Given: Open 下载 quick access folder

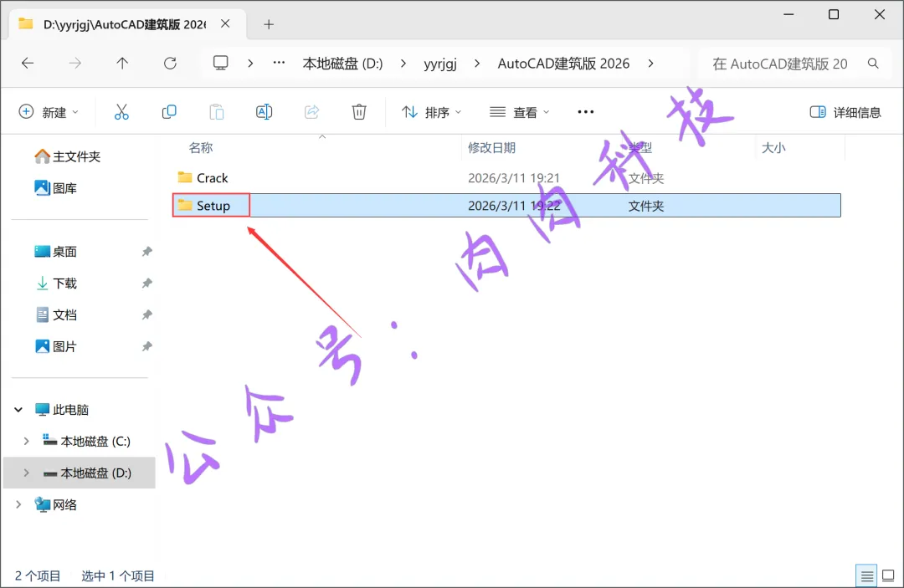Looking at the screenshot, I should (55, 283).
